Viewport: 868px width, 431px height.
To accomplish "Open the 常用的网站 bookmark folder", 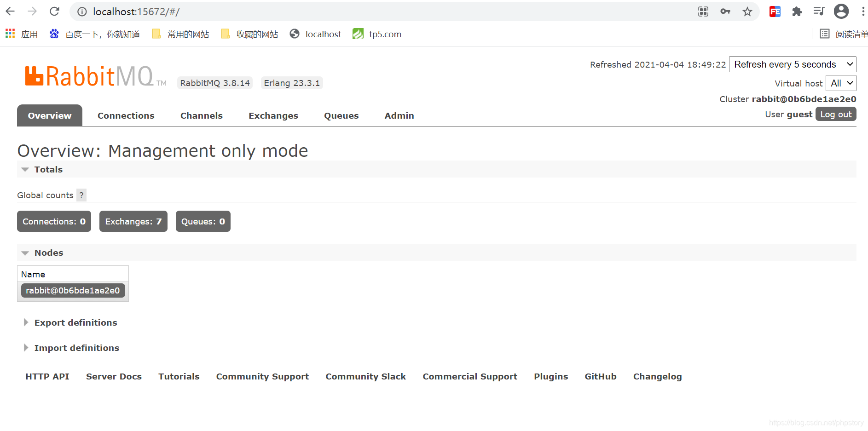I will point(180,34).
